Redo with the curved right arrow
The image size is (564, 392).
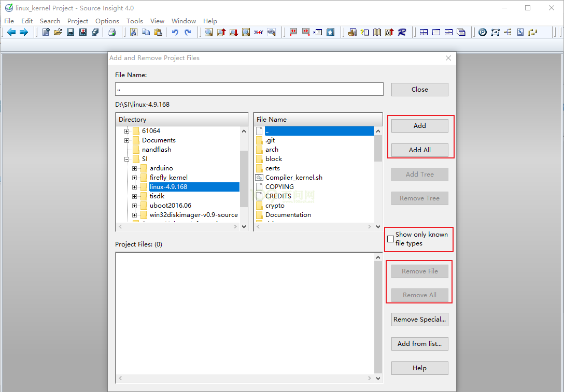(188, 32)
